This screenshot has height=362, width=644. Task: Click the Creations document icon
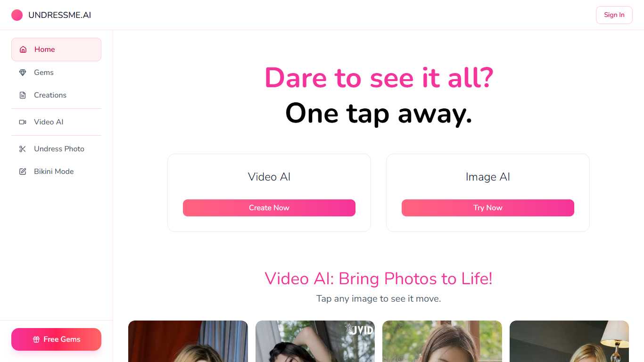pos(23,95)
